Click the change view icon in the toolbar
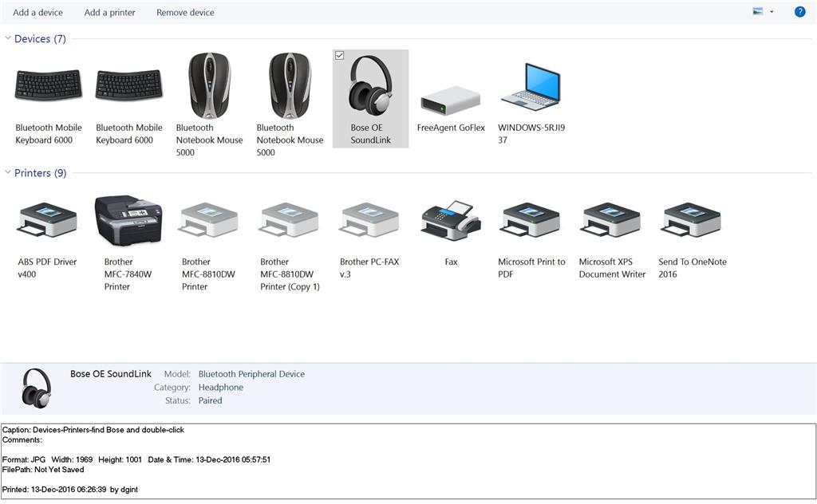This screenshot has height=504, width=817. click(x=758, y=11)
